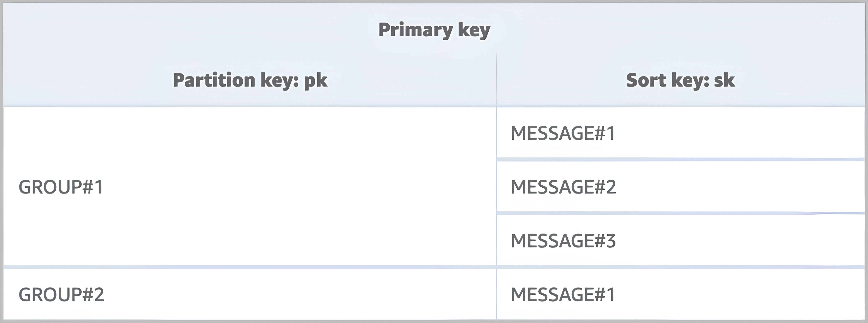Select the MESSAGE#2 sort key cell
The width and height of the screenshot is (868, 323).
[x=563, y=187]
